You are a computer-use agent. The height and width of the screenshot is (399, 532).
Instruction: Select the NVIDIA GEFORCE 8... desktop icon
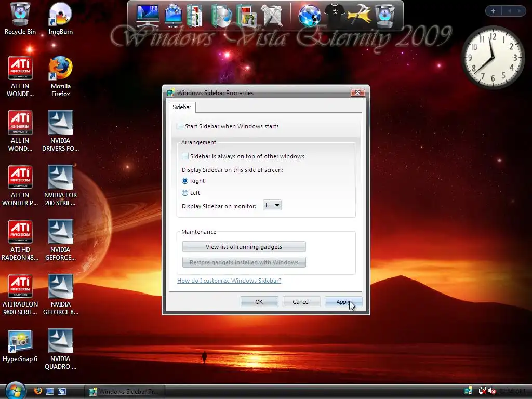coord(60,295)
